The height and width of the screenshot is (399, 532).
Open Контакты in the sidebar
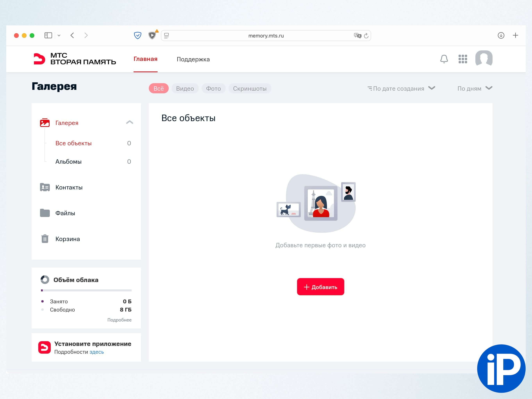coord(69,187)
